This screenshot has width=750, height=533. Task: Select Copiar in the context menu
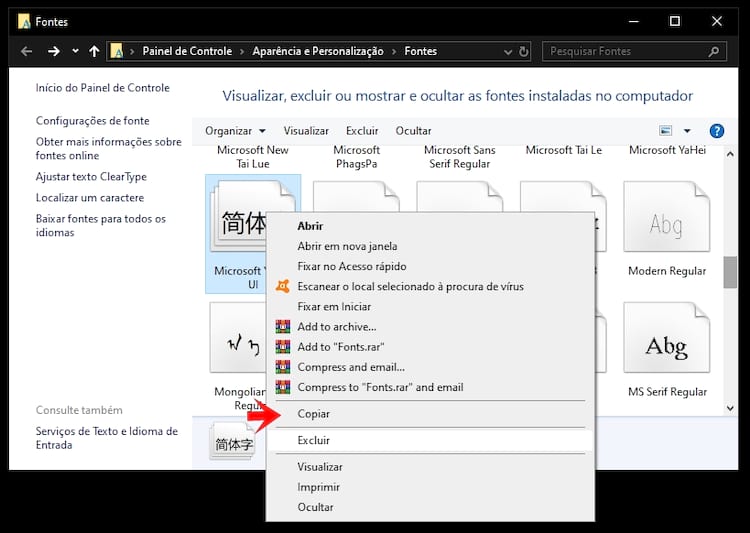(x=430, y=413)
